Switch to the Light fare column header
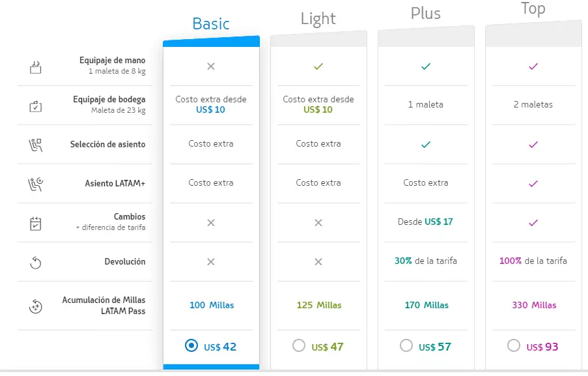 318,19
